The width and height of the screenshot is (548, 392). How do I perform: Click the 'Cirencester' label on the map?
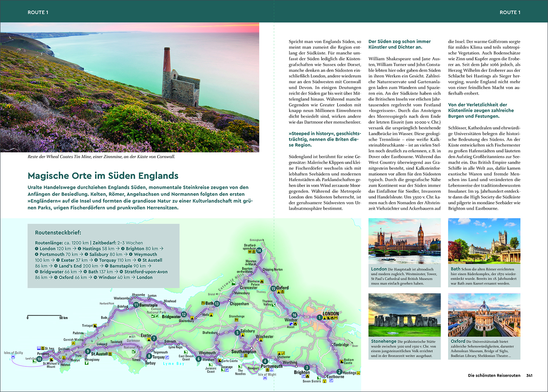(248, 288)
